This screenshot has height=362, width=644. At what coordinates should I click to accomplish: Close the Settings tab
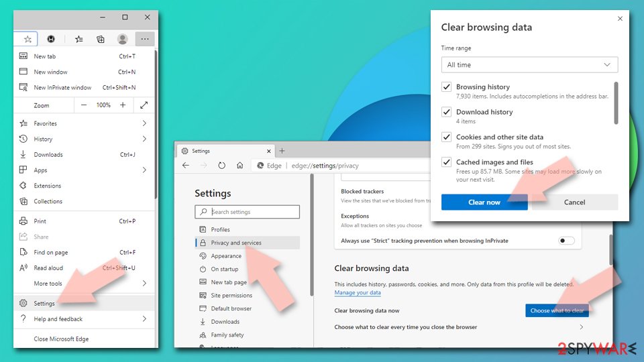[268, 151]
